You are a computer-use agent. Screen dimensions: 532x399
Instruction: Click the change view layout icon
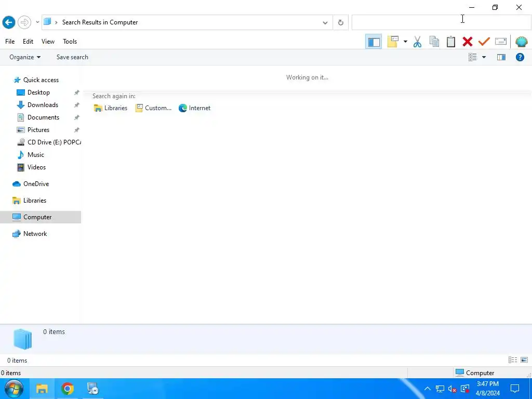[x=472, y=57]
